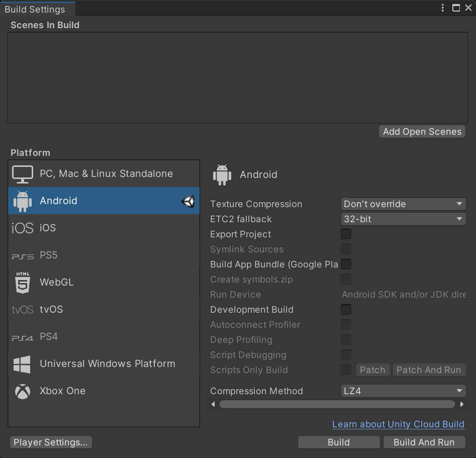The height and width of the screenshot is (458, 476).
Task: Select the iOS platform row
Action: click(x=104, y=228)
